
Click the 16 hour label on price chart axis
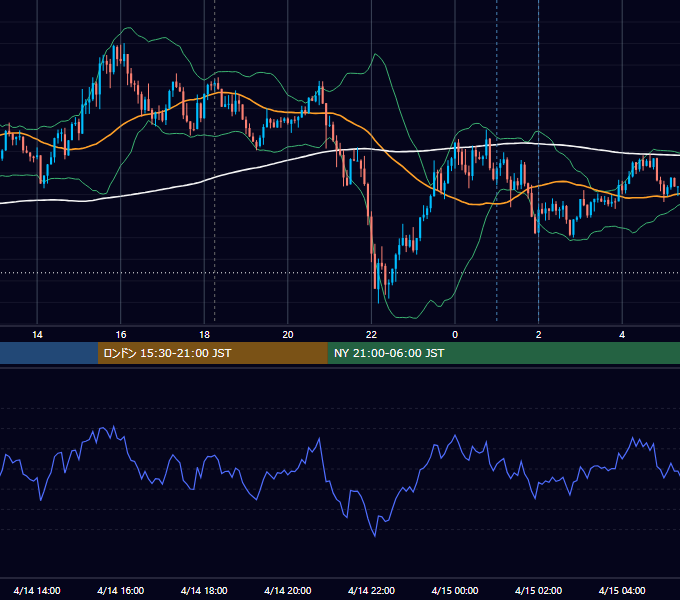click(121, 335)
